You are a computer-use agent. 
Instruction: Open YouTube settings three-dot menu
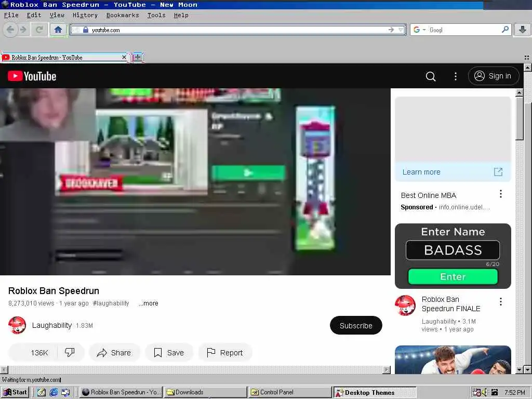[455, 76]
